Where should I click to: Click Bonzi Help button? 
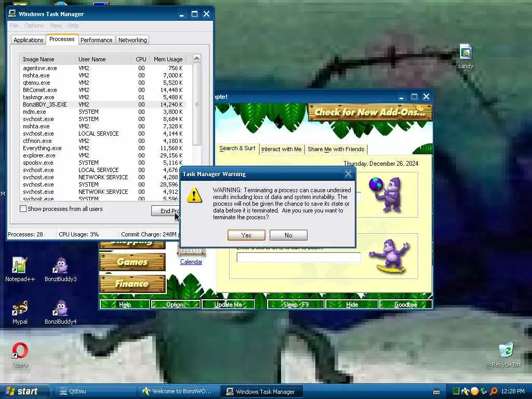[125, 304]
